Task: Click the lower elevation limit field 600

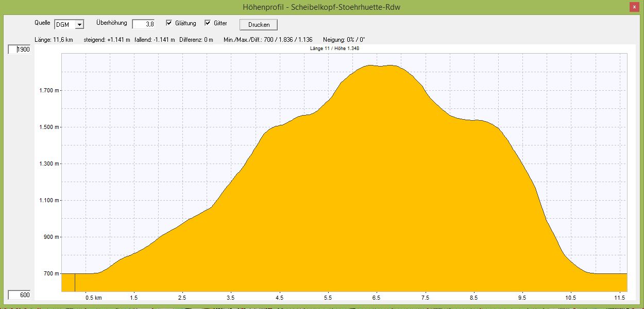Action: pyautogui.click(x=19, y=295)
